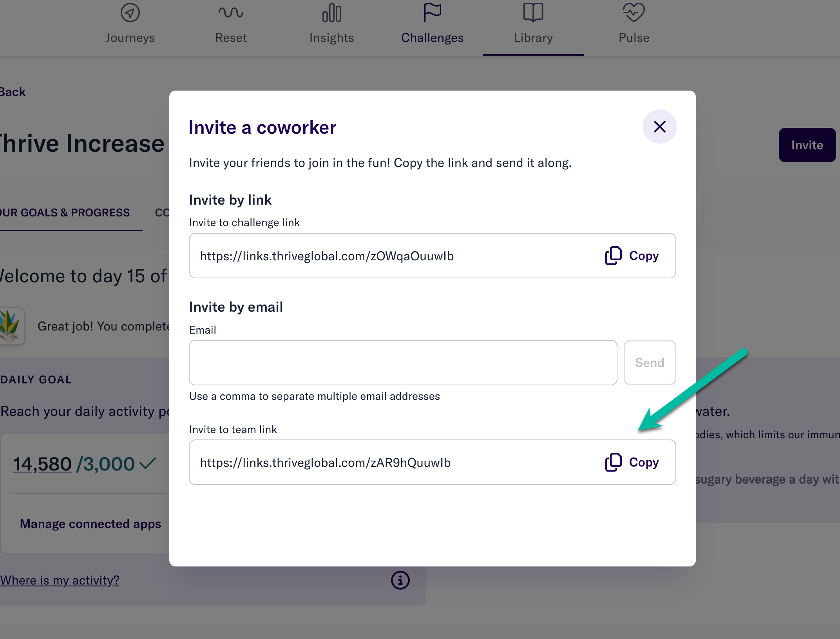The height and width of the screenshot is (639, 840).
Task: Click the DAILY GOAL label
Action: coord(36,379)
